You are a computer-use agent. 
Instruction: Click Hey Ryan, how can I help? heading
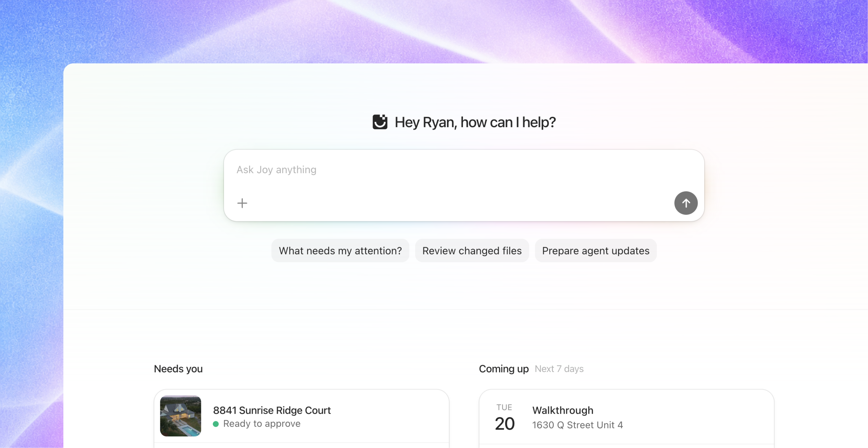click(475, 122)
